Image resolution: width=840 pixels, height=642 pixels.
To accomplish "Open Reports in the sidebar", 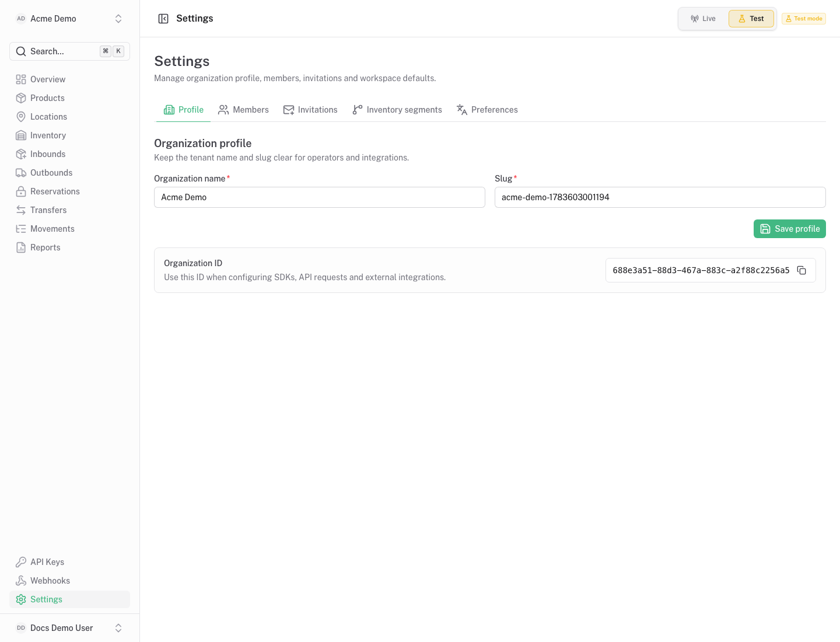I will tap(69, 247).
